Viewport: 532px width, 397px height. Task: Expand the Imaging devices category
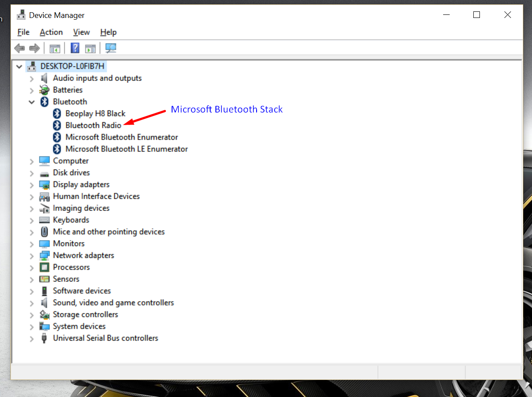(x=32, y=208)
